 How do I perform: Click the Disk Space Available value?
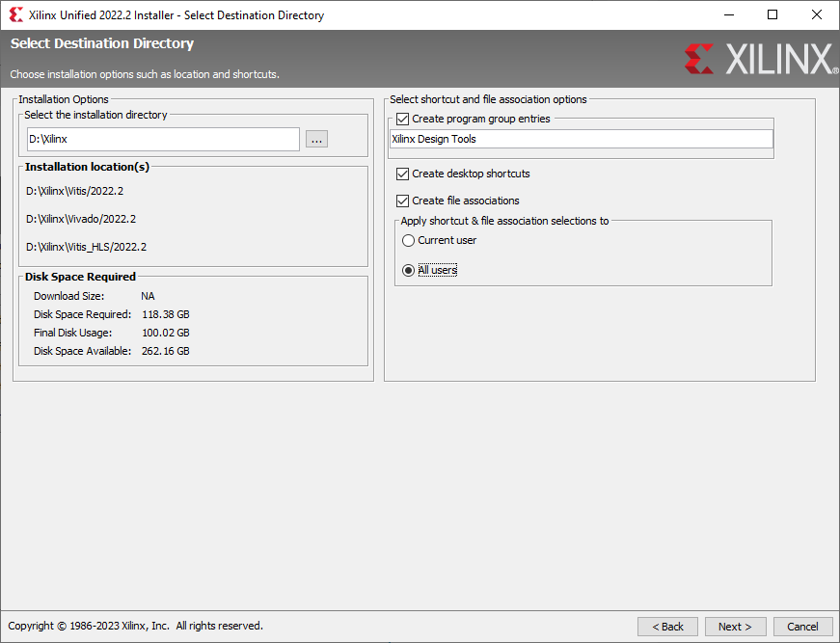[165, 352]
